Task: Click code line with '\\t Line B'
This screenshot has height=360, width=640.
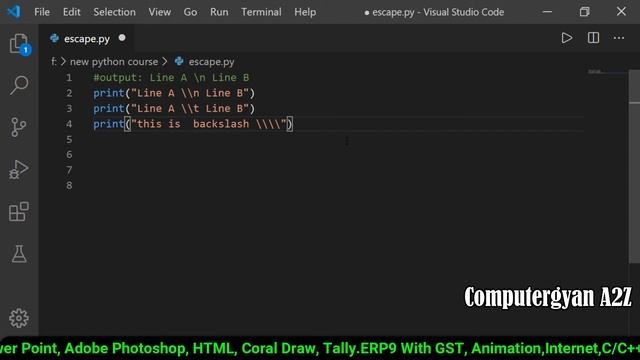Action: coord(174,109)
